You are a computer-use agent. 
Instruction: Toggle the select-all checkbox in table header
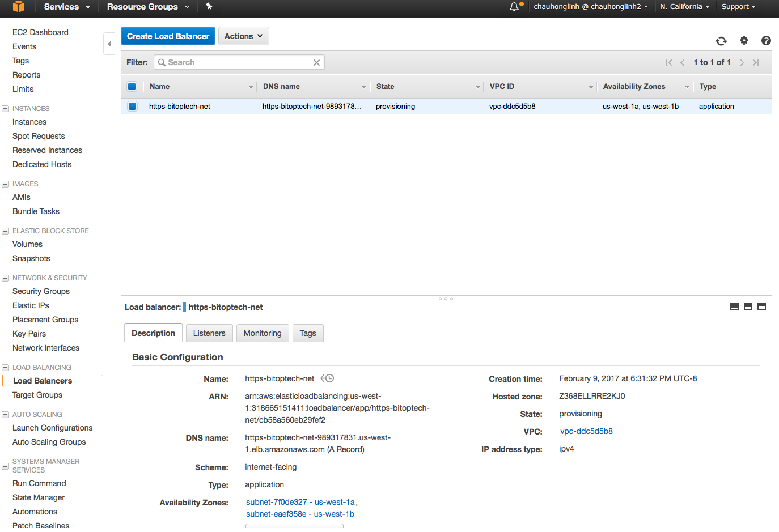click(x=132, y=87)
